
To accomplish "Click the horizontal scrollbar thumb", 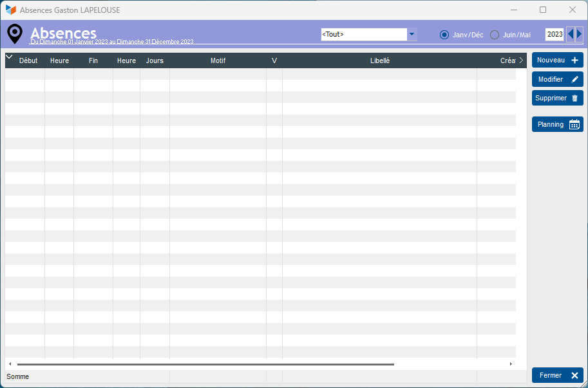I will click(205, 364).
